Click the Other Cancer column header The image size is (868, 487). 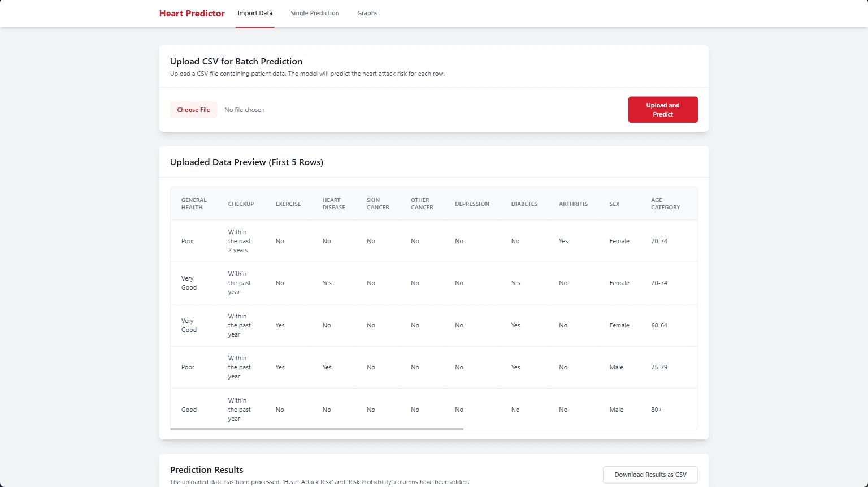click(422, 204)
